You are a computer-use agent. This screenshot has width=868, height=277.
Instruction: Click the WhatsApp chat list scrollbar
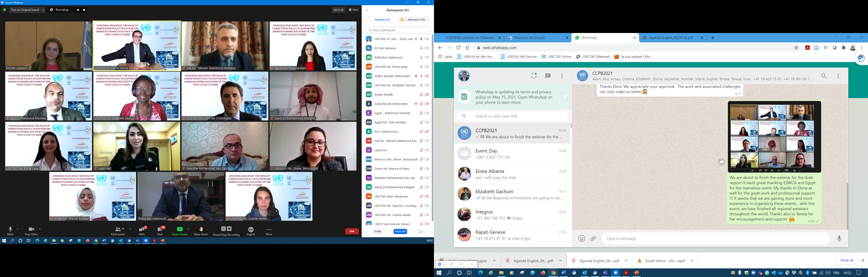click(x=571, y=126)
